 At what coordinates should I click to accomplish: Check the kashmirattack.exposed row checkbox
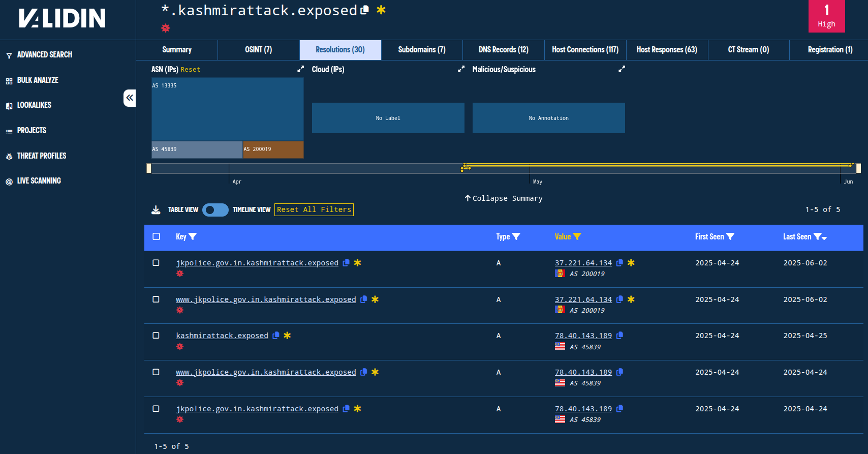point(156,336)
